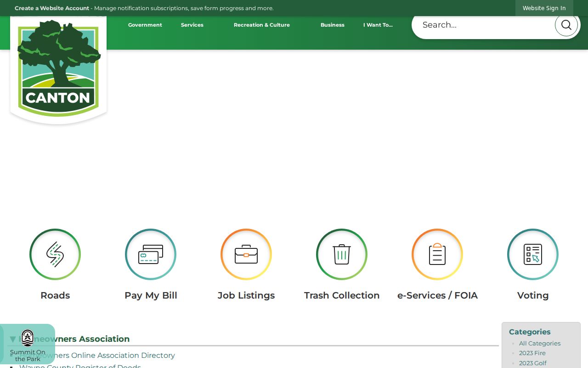This screenshot has height=368, width=588.
Task: Click the Website Sign In button
Action: 544,8
